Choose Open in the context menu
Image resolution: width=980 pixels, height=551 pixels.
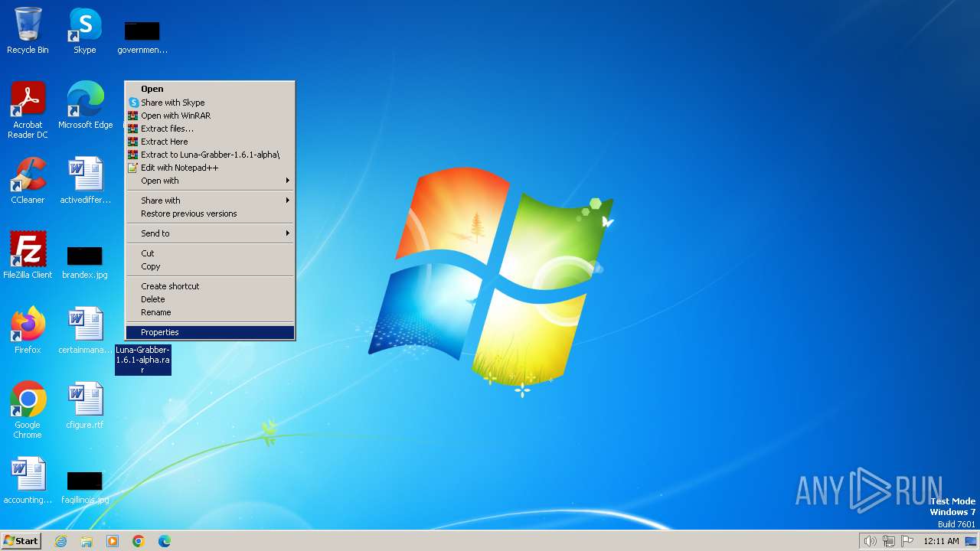[210, 89]
